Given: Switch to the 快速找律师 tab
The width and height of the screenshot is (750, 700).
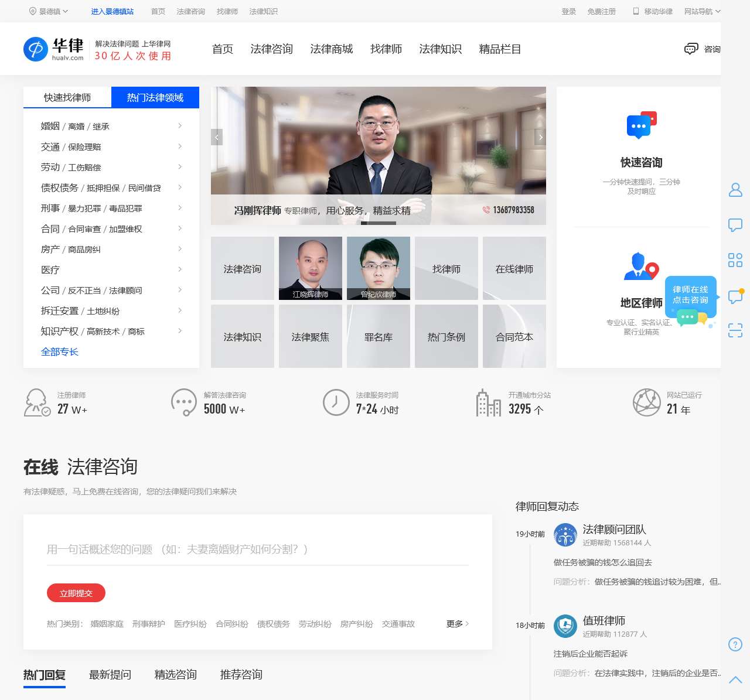Looking at the screenshot, I should [67, 97].
